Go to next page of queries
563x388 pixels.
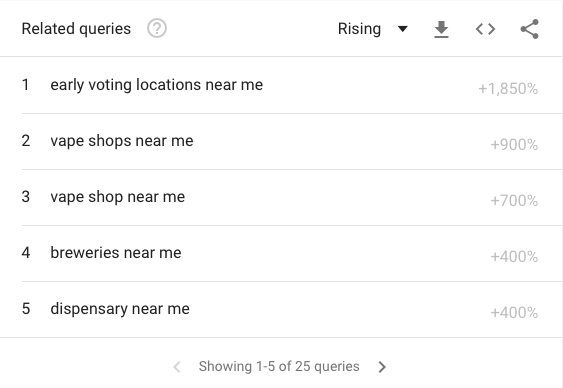pos(382,367)
